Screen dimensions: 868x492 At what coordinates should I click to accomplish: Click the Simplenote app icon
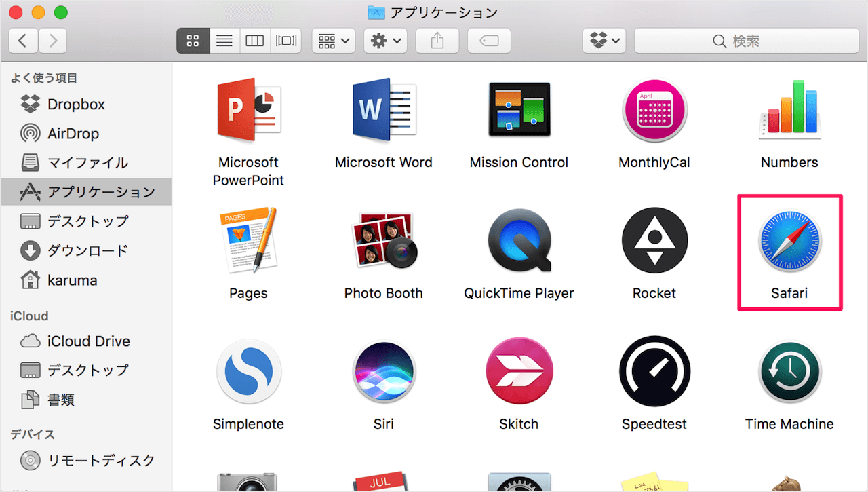[248, 371]
